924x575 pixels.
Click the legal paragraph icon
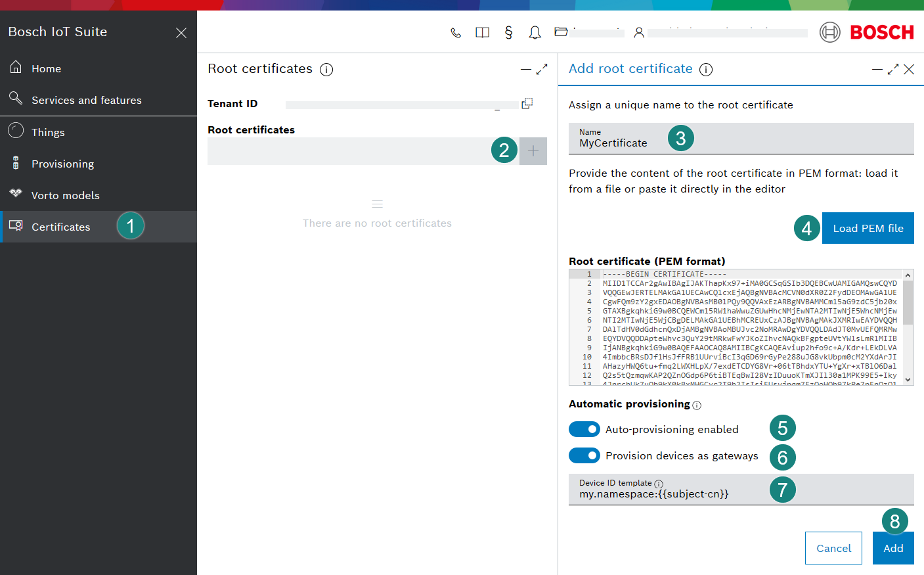(509, 32)
